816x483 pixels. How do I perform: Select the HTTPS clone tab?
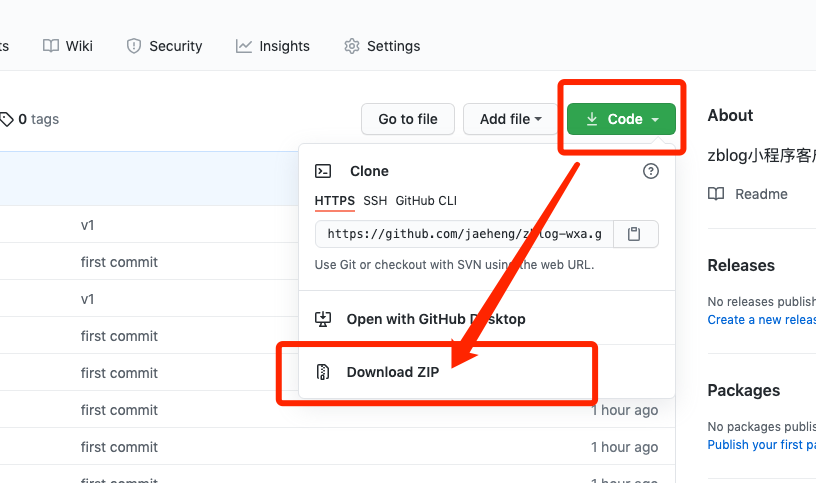[x=335, y=201]
